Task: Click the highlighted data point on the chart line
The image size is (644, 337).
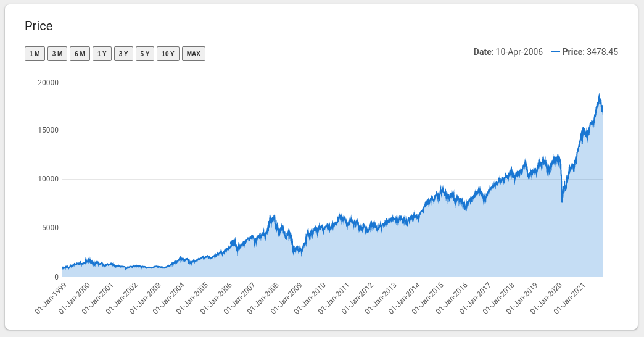Action: [233, 243]
